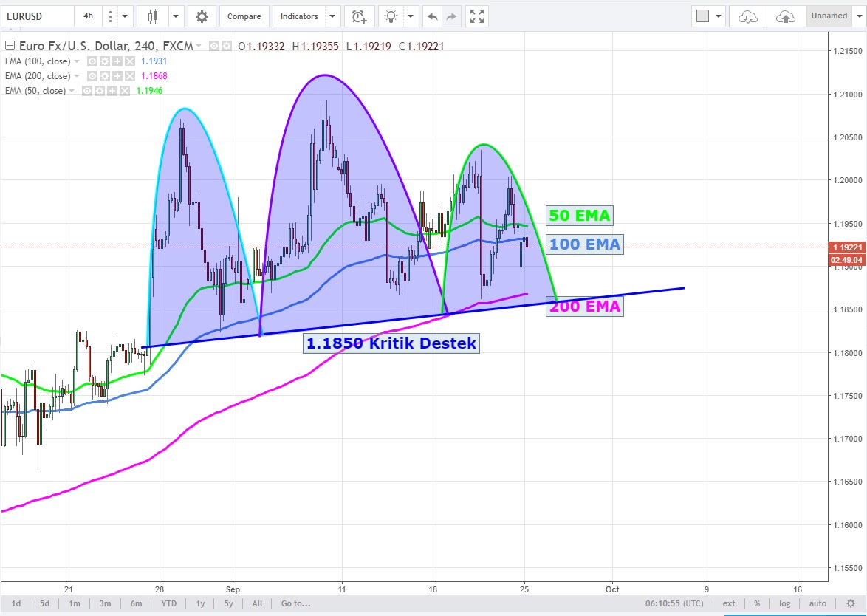Screen dimensions: 867x616
Task: Toggle the log scale option
Action: 784,603
